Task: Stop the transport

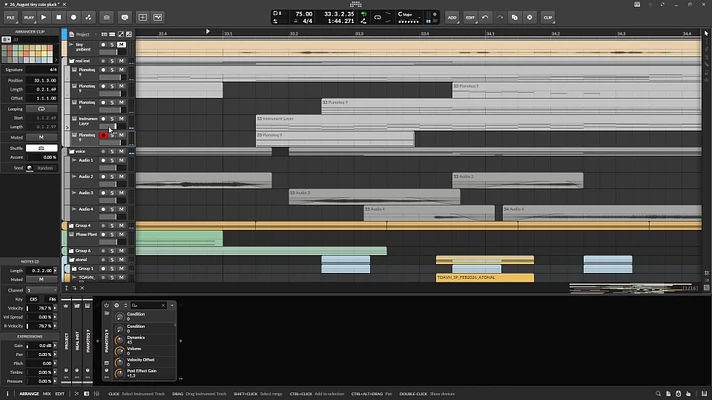Action: [59, 17]
